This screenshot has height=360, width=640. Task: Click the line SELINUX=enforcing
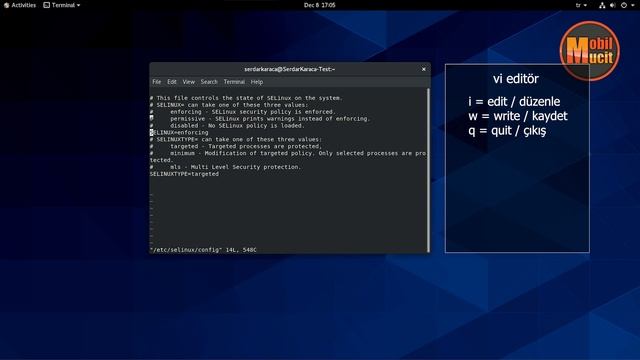[179, 132]
